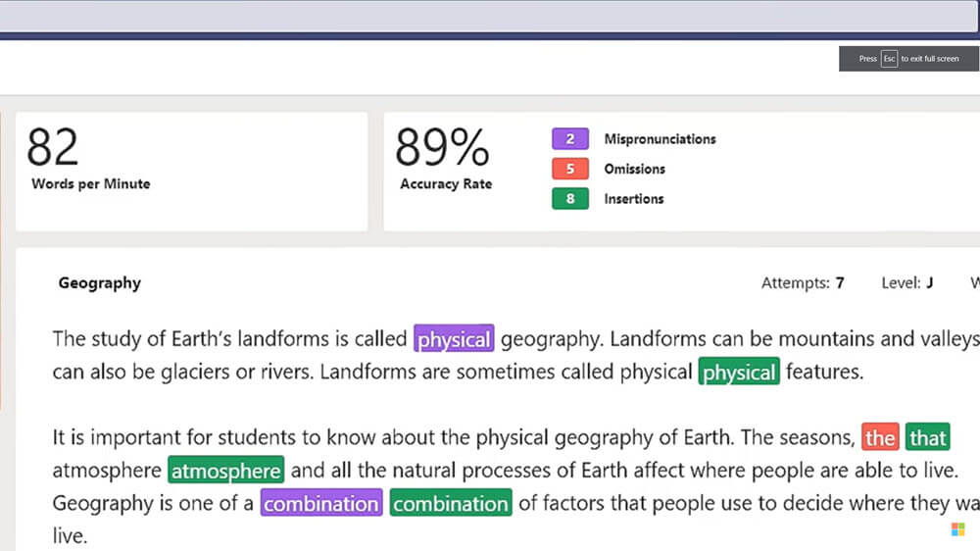Click the green inserted word 'combination'
The image size is (980, 551).
(x=451, y=503)
